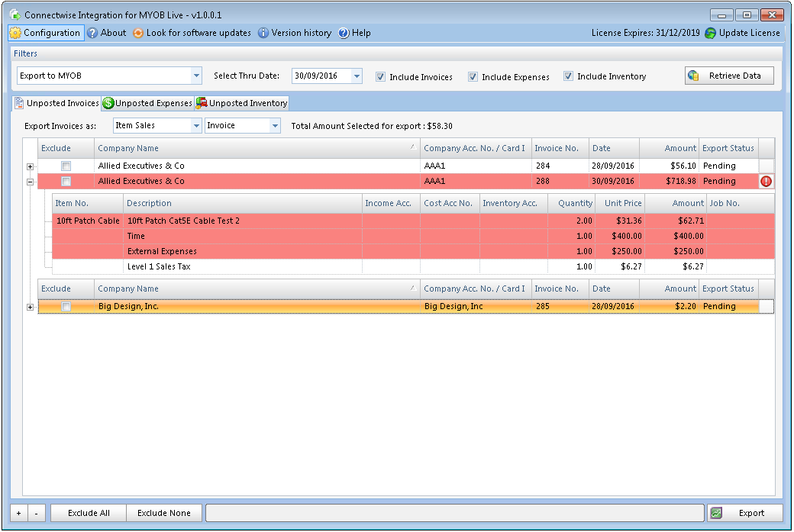Screen dimensions: 794x532
Task: Toggle the Include Inventory checkbox
Action: tap(568, 76)
